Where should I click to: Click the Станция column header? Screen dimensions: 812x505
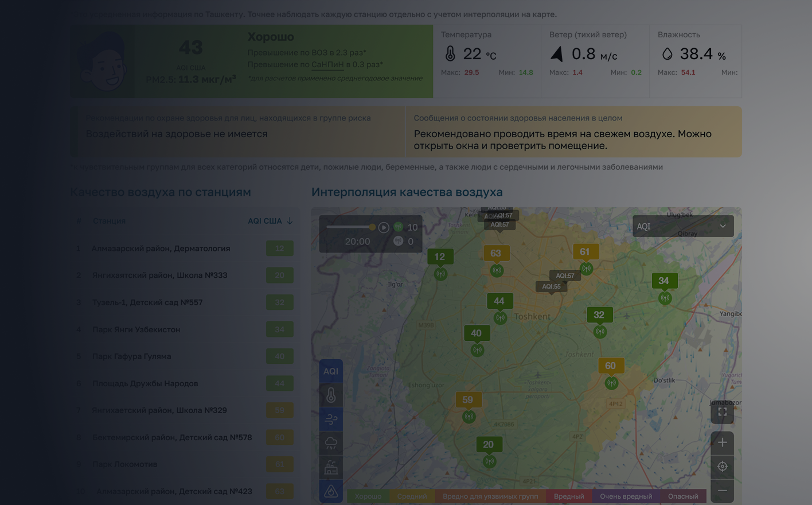(x=109, y=221)
